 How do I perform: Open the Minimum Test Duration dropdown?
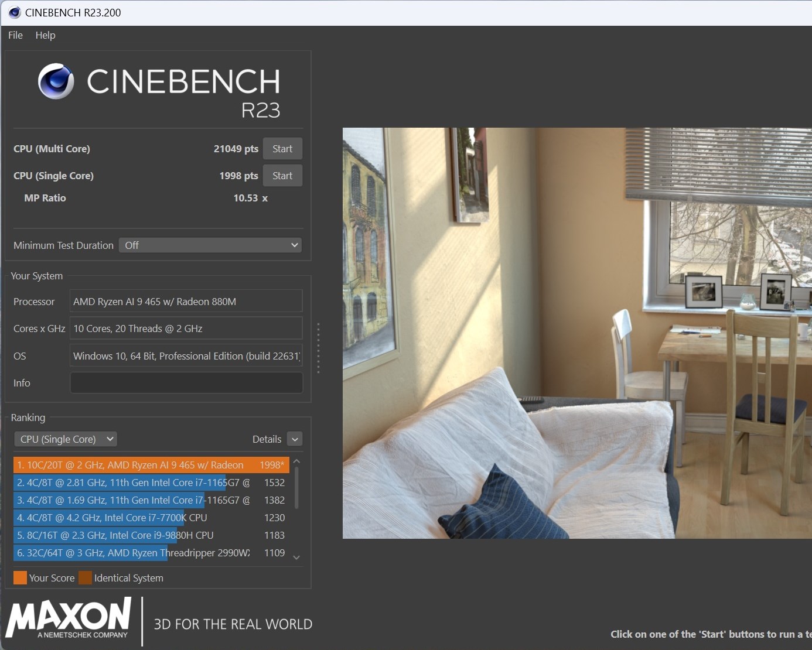[210, 245]
